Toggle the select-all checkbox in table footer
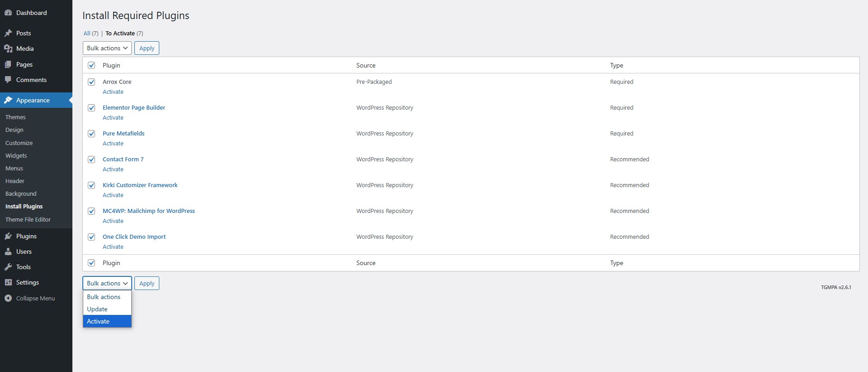The height and width of the screenshot is (372, 868). [x=91, y=263]
